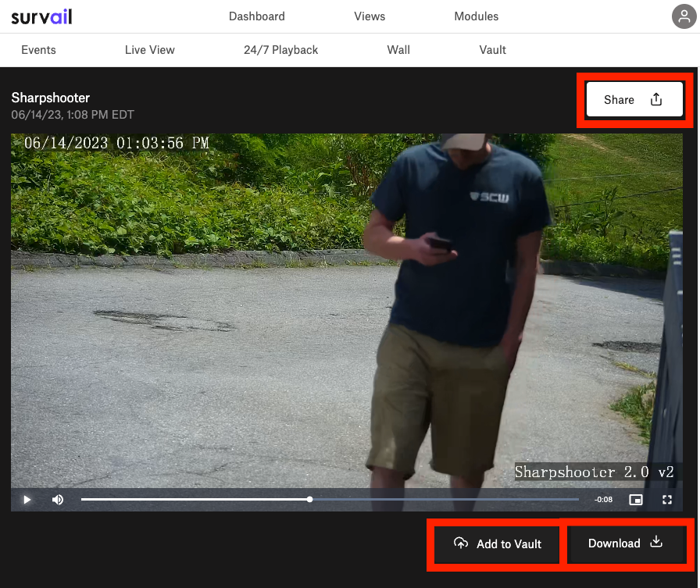The image size is (700, 588).
Task: Switch to the Events tab
Action: click(38, 50)
